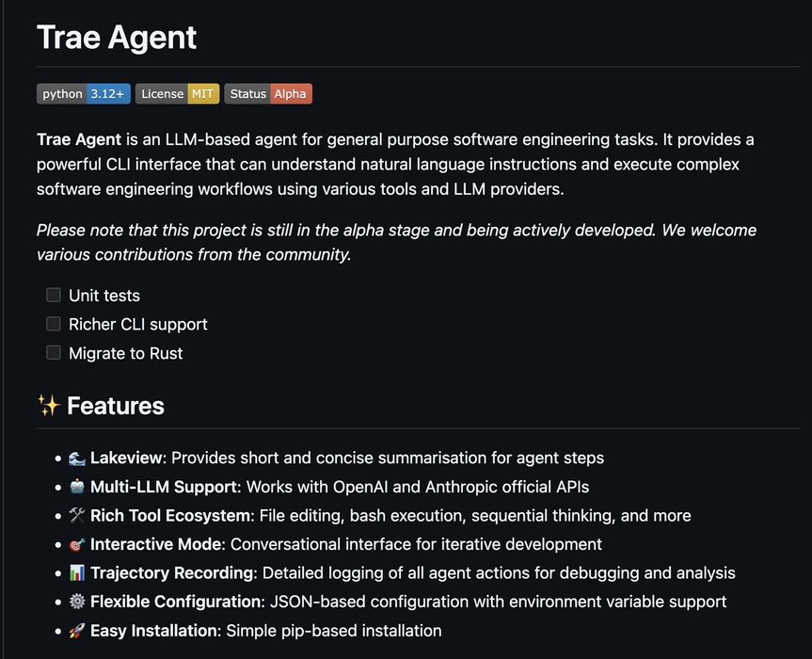Click the Lakeview feature label
812x659 pixels.
coord(126,458)
